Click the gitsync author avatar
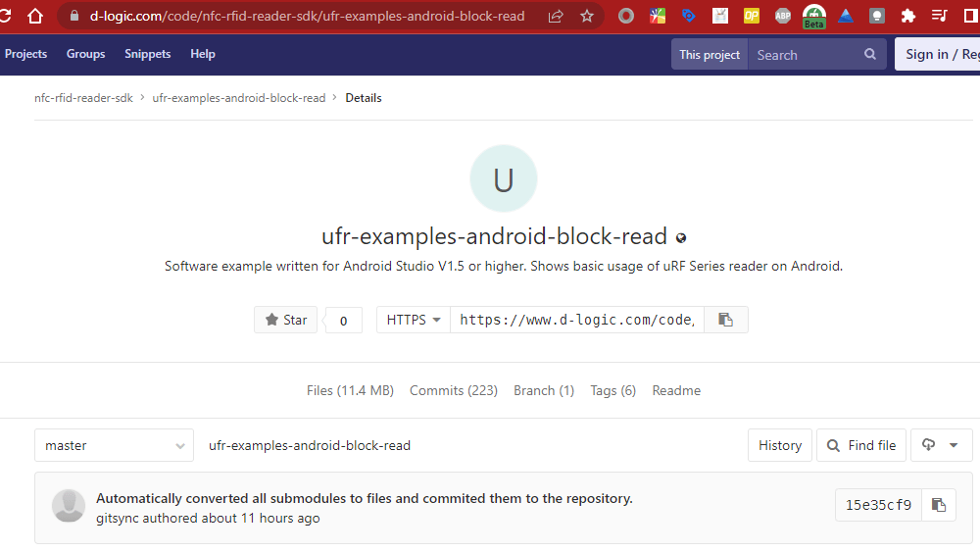980x552 pixels. (x=69, y=505)
